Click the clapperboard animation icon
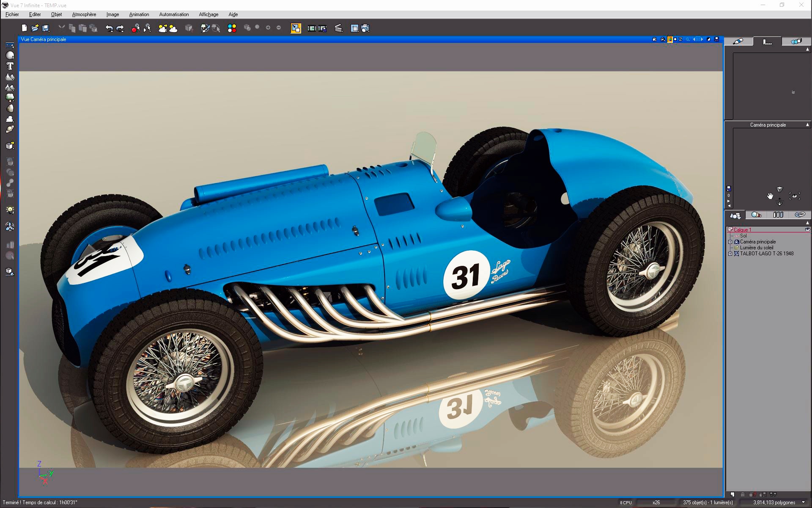This screenshot has width=812, height=508. pyautogui.click(x=338, y=28)
